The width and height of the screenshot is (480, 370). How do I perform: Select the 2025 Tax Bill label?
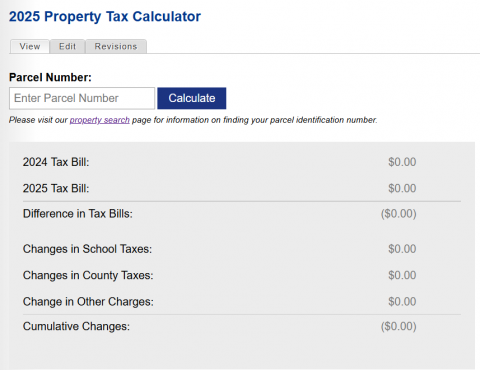point(56,188)
